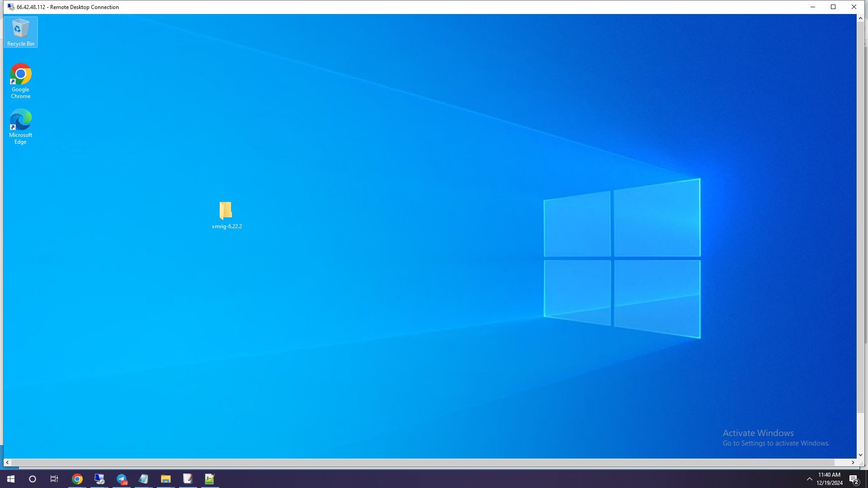Viewport: 868px width, 488px height.
Task: Open the Windows Start menu
Action: pyautogui.click(x=11, y=479)
